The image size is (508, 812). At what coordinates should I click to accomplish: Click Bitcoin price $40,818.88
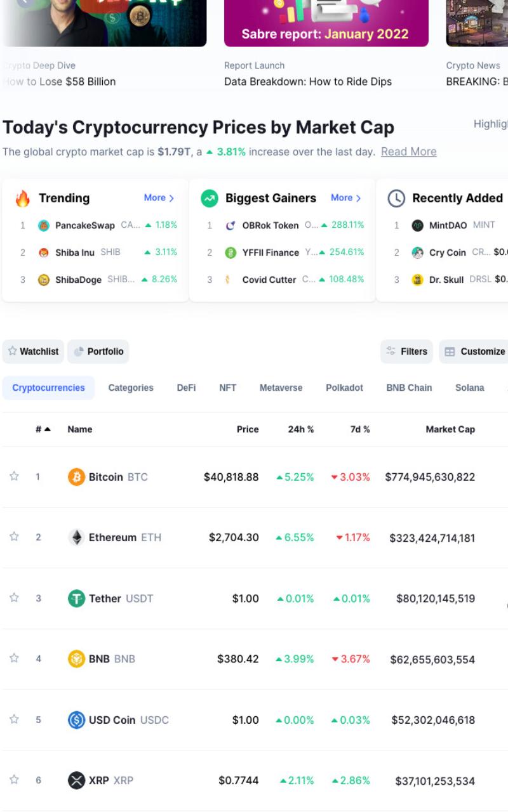[231, 477]
